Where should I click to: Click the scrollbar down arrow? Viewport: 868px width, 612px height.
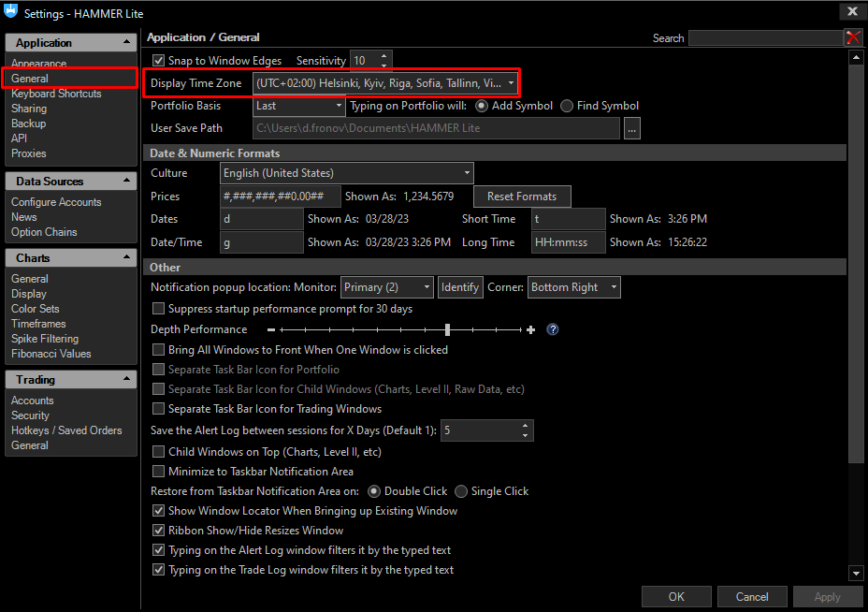tap(856, 574)
